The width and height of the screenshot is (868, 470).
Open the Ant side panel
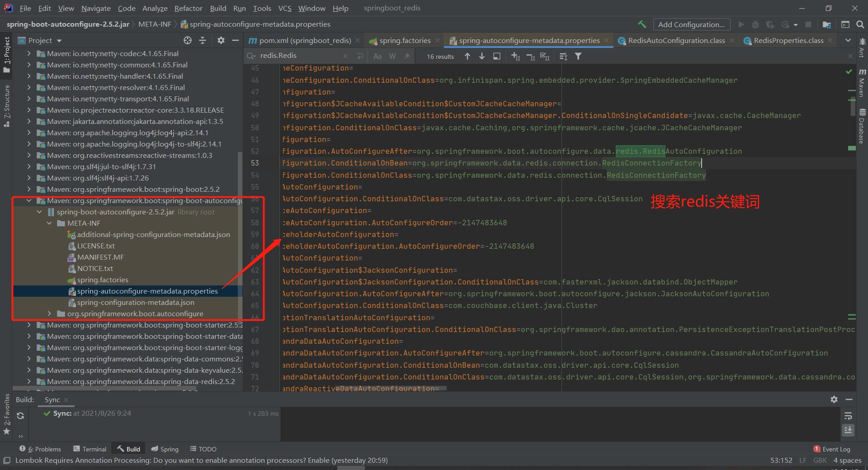(862, 48)
